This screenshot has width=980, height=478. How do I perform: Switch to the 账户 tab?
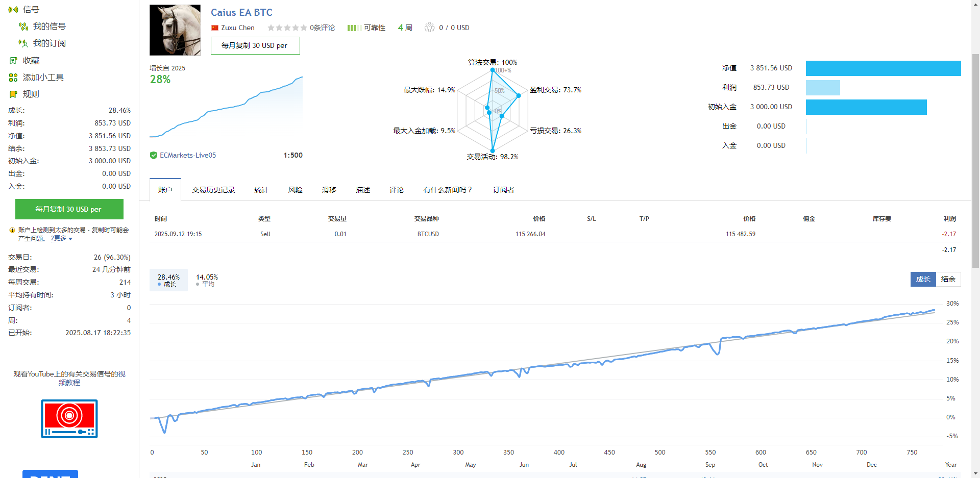[165, 190]
